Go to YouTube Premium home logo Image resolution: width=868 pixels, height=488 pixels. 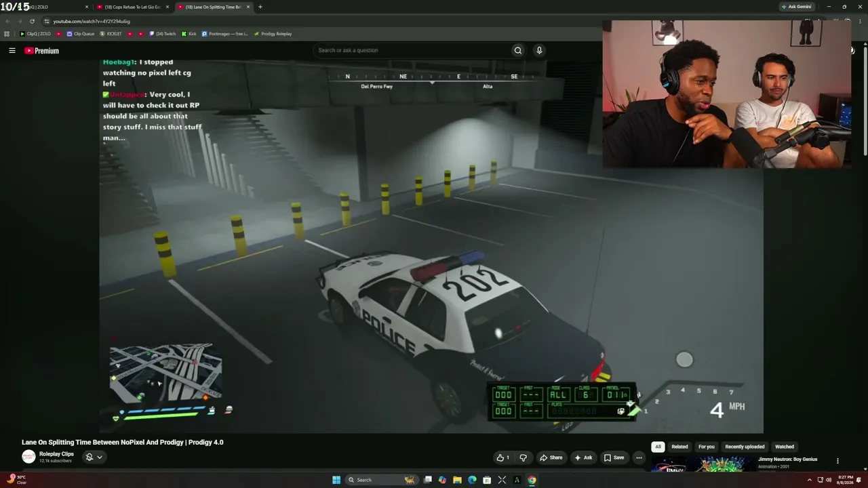(x=41, y=51)
